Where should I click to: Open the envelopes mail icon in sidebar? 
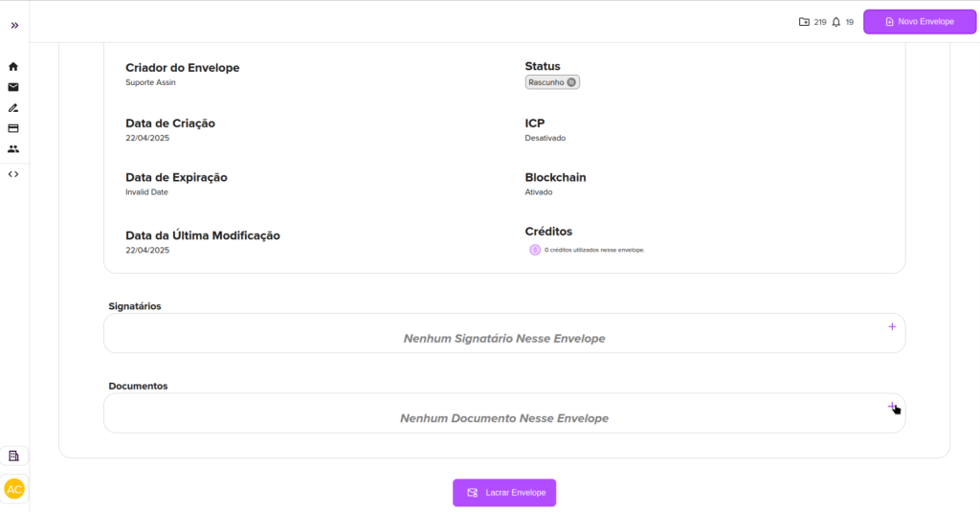point(13,87)
